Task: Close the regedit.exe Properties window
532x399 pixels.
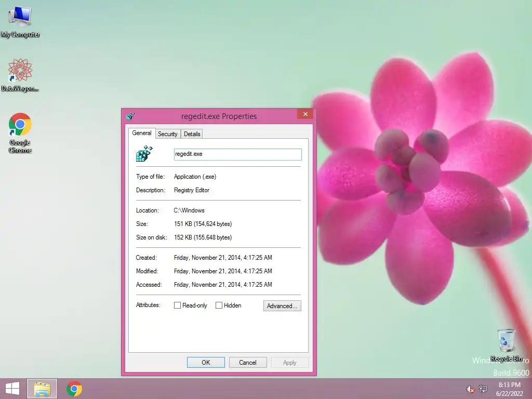Action: [x=305, y=114]
